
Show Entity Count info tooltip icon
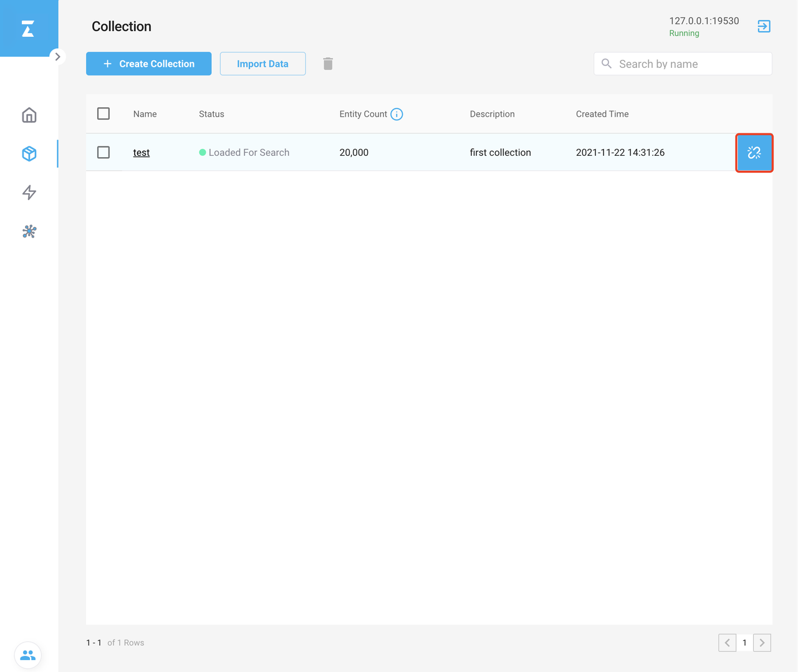click(x=397, y=114)
